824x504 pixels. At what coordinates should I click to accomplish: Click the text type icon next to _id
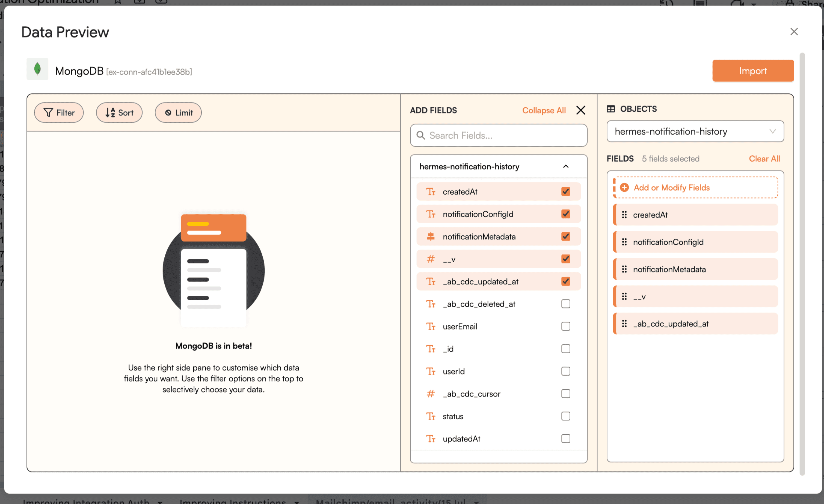(x=431, y=349)
